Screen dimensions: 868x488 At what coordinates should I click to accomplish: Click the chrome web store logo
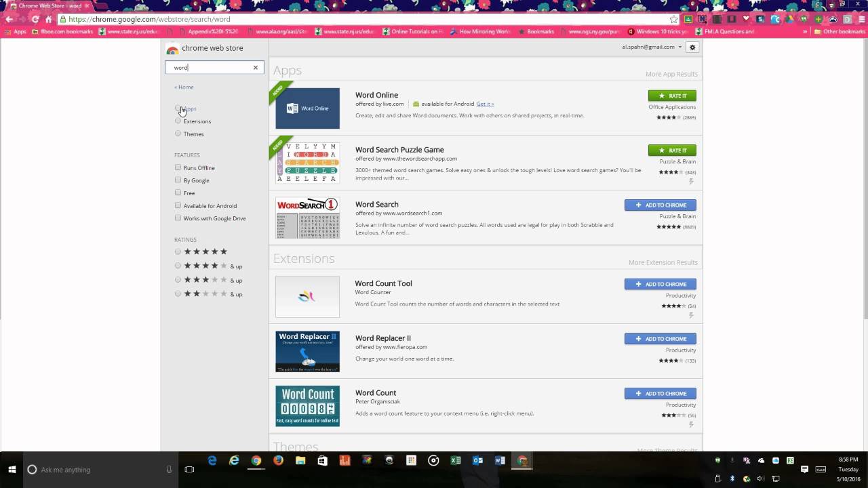205,48
